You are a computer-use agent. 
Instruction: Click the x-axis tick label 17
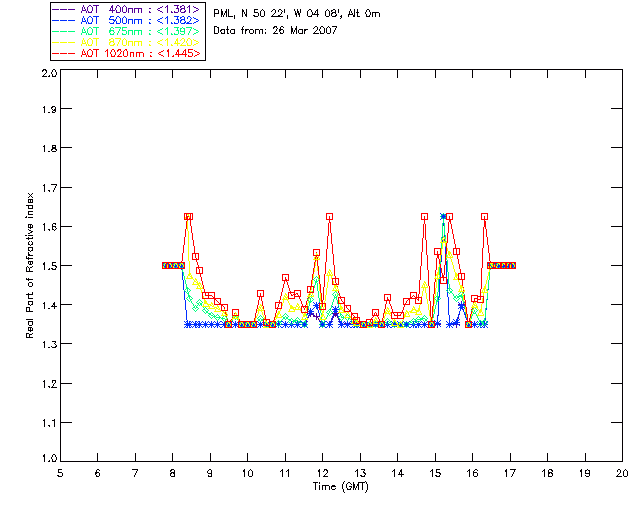510,473
